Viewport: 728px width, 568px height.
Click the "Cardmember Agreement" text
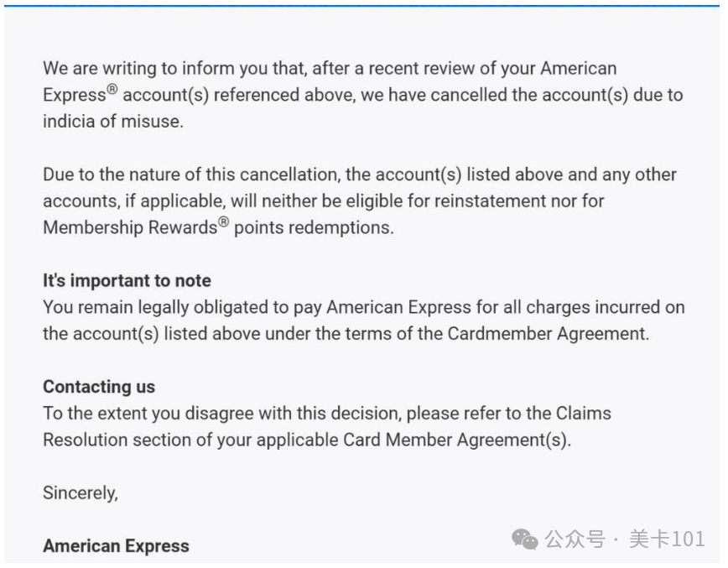click(x=547, y=334)
